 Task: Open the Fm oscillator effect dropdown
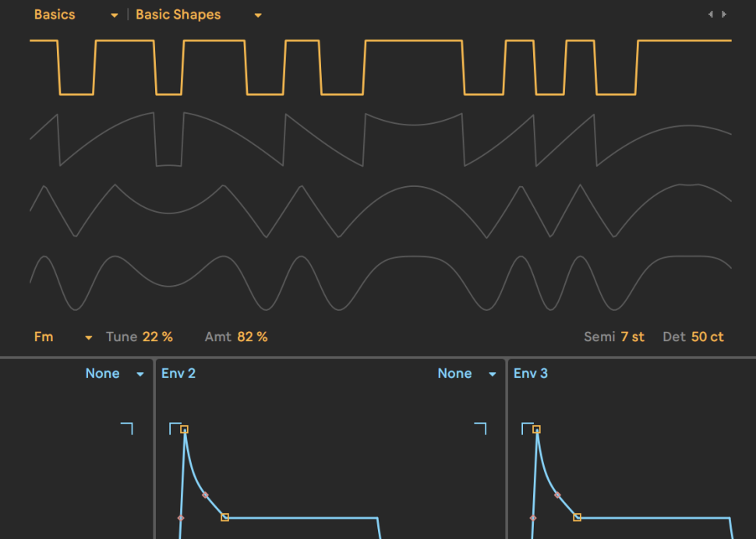(62, 336)
